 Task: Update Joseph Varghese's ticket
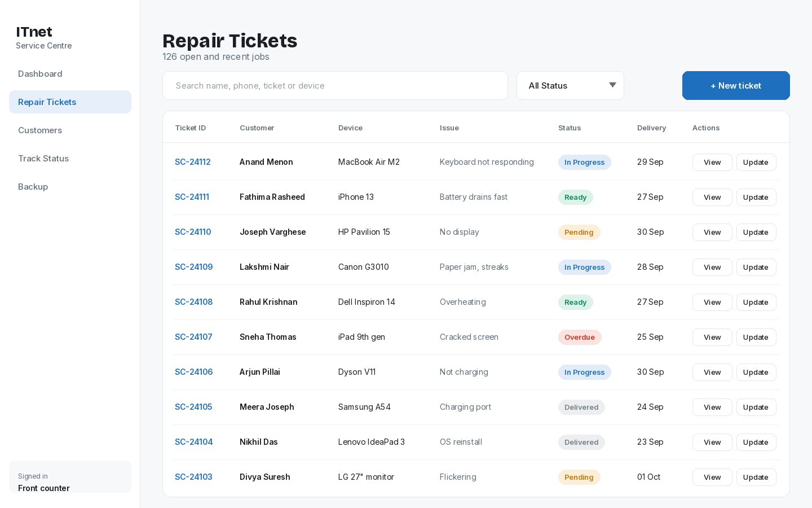point(756,232)
